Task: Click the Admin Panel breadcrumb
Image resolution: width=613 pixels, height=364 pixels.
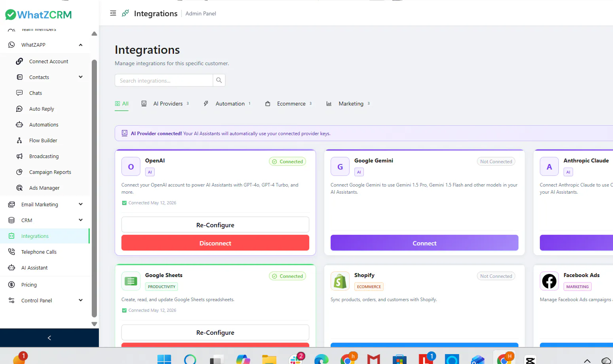Action: [201, 13]
